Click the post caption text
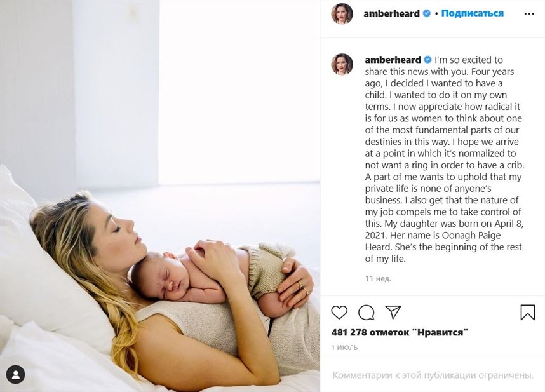Image resolution: width=545 pixels, height=392 pixels. tap(444, 159)
